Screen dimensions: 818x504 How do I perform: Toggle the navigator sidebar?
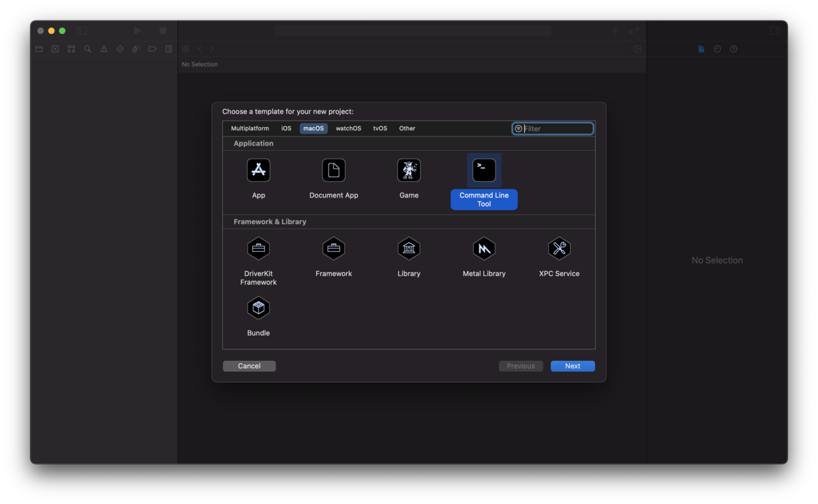[81, 31]
